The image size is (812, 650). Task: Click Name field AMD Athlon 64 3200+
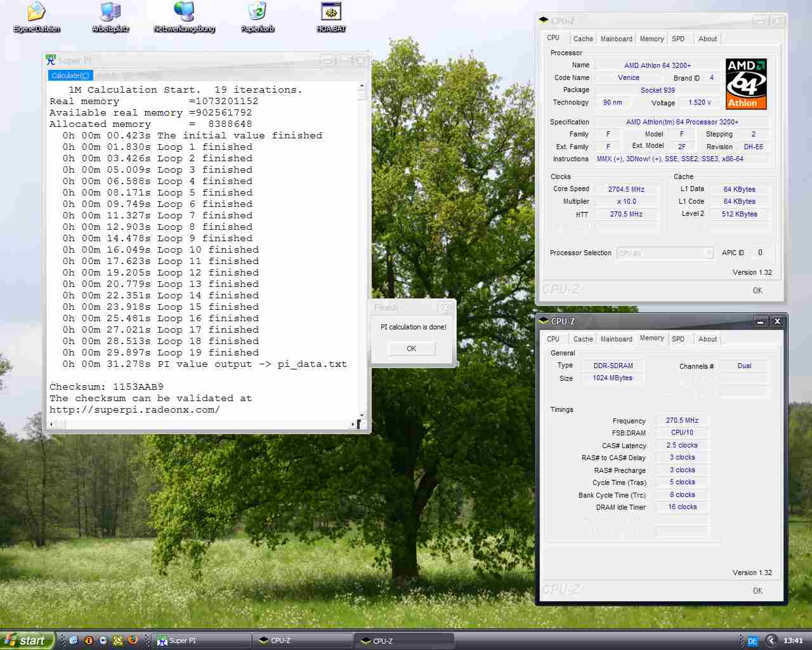click(657, 65)
